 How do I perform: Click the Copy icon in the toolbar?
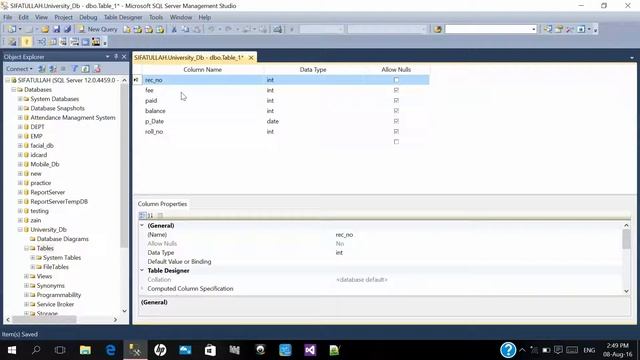point(185,29)
